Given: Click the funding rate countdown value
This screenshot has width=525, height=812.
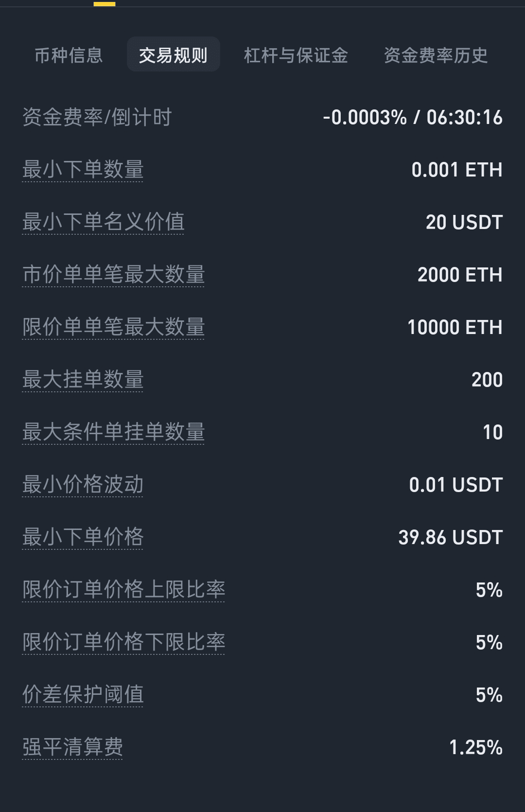Looking at the screenshot, I should click(x=464, y=117).
